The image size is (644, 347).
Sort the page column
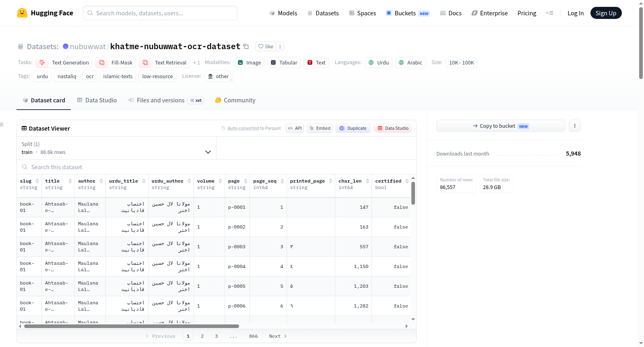click(246, 181)
